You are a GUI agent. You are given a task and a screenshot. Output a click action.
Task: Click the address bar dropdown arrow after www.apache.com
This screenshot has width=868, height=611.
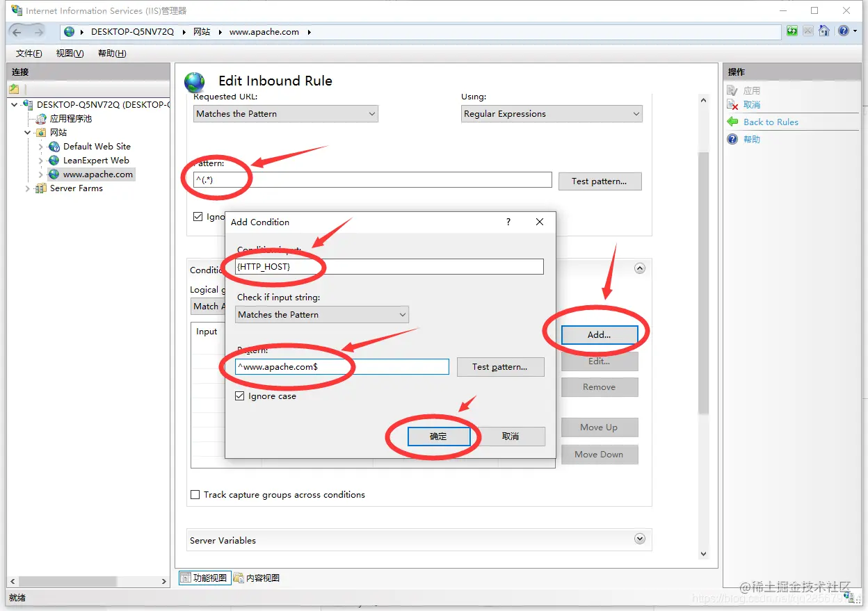309,32
